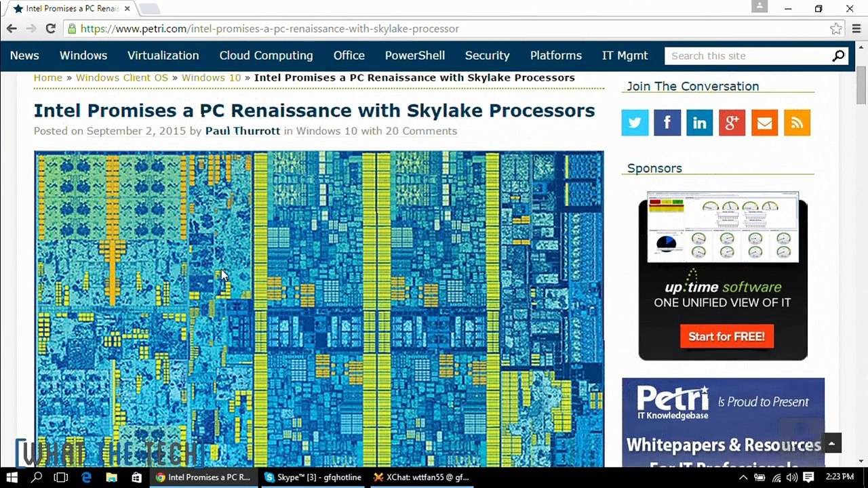Screen dimensions: 868x488
Task: Open Windows taskbar search
Action: tap(37, 477)
